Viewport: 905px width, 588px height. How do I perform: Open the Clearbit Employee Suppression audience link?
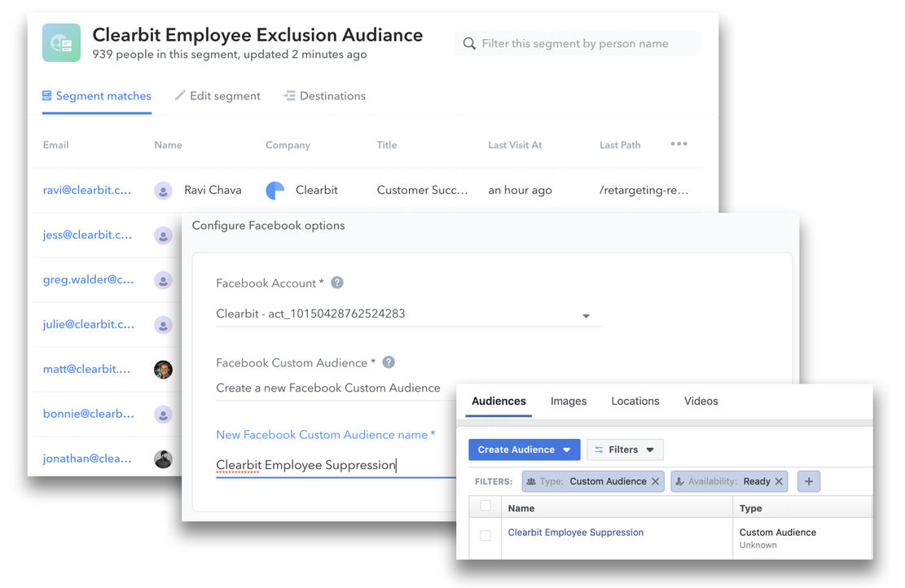575,532
